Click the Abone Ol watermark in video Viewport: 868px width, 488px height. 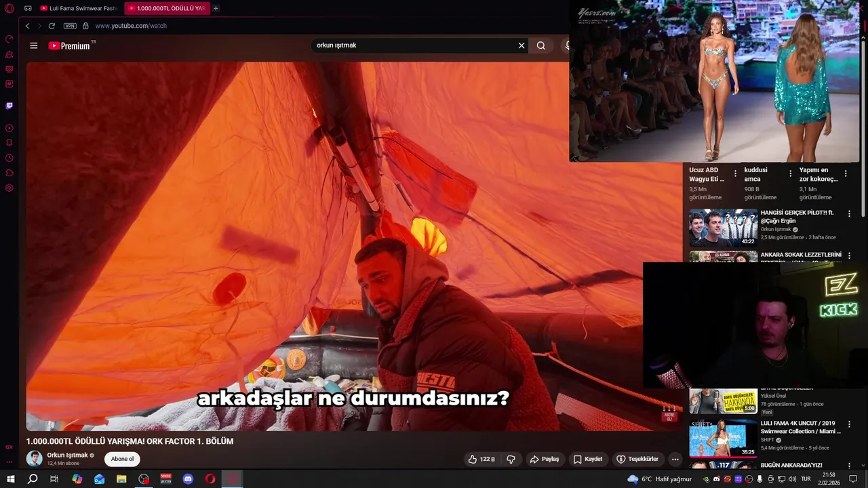coord(669,413)
